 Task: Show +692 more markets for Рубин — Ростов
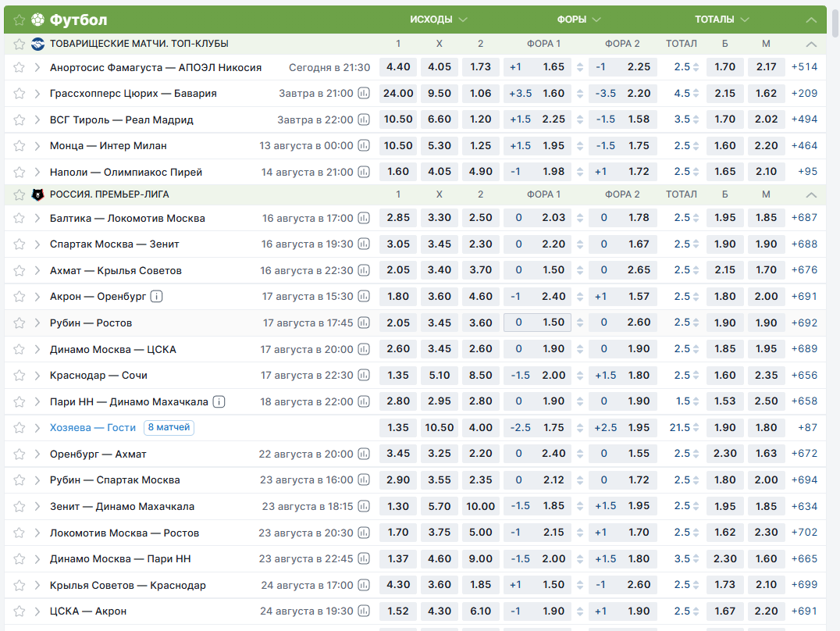pyautogui.click(x=804, y=323)
